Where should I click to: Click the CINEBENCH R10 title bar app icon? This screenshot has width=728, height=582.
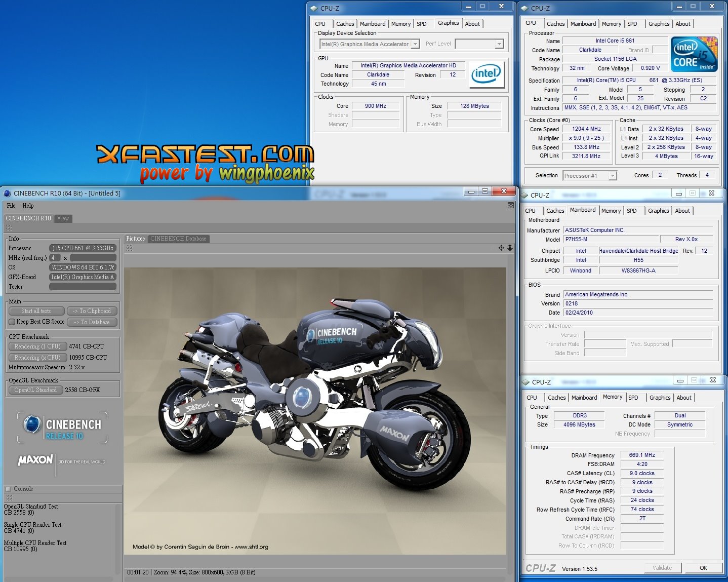pyautogui.click(x=7, y=193)
